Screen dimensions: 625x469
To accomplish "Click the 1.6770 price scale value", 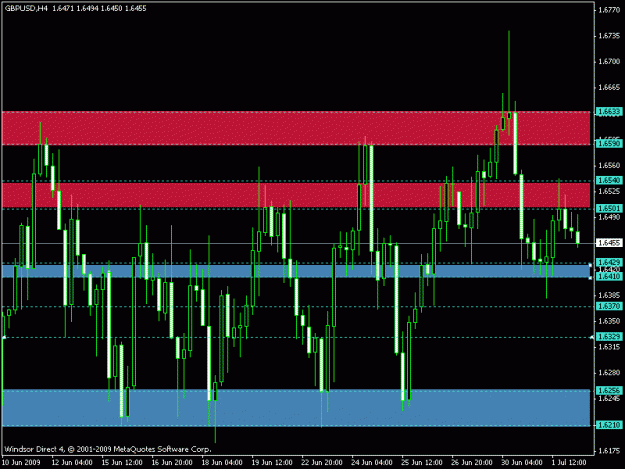I will [x=609, y=10].
